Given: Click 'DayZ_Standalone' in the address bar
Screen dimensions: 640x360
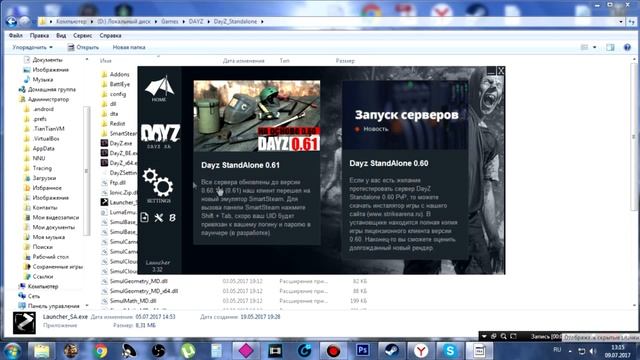Looking at the screenshot, I should coord(236,21).
